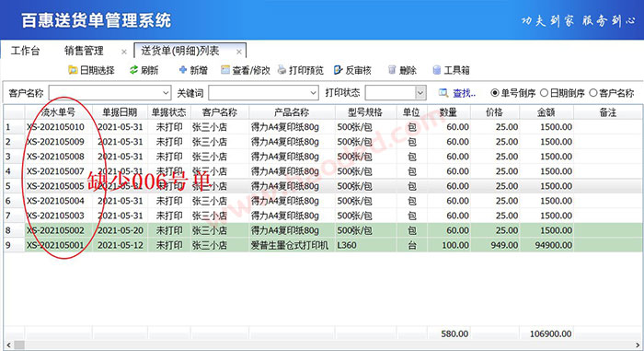Select 日期倒序 sort option
The width and height of the screenshot is (644, 351).
coord(545,93)
